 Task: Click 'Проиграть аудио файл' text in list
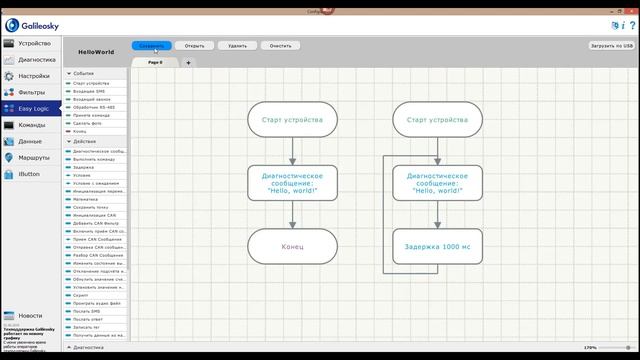point(97,304)
